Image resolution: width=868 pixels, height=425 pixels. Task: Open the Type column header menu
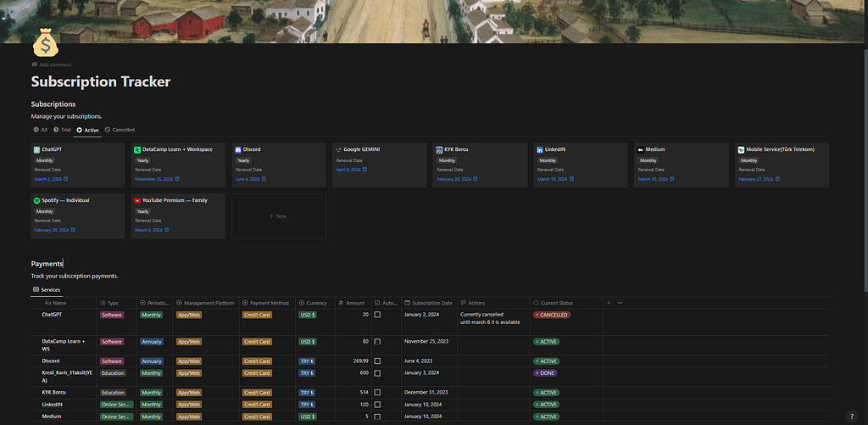116,303
